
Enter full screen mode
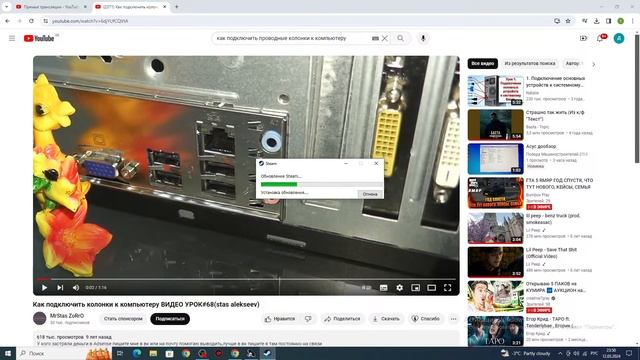(x=447, y=288)
